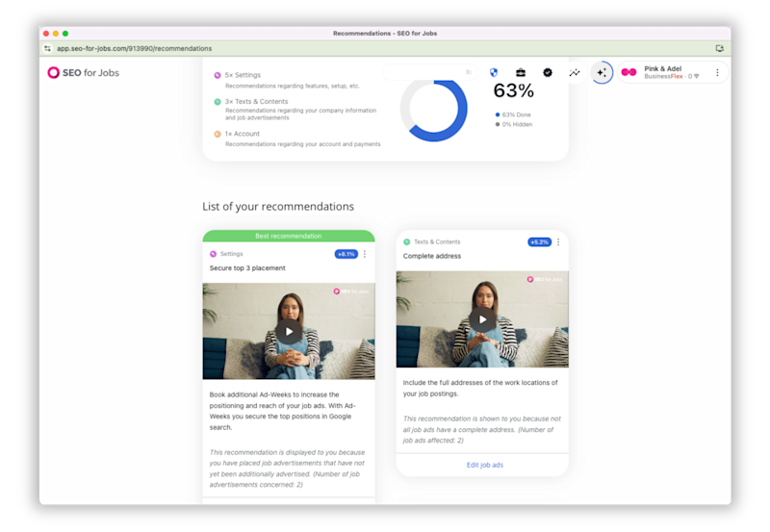The image size is (770, 532).
Task: Click the header search field
Action: tap(429, 72)
